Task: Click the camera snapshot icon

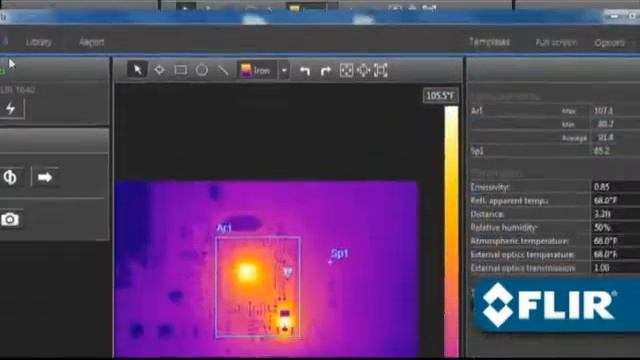Action: click(x=10, y=220)
